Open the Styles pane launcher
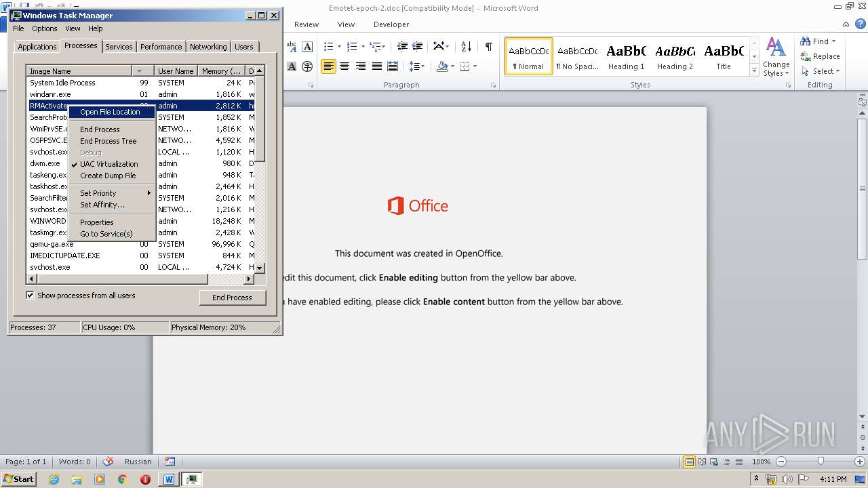 click(x=788, y=85)
